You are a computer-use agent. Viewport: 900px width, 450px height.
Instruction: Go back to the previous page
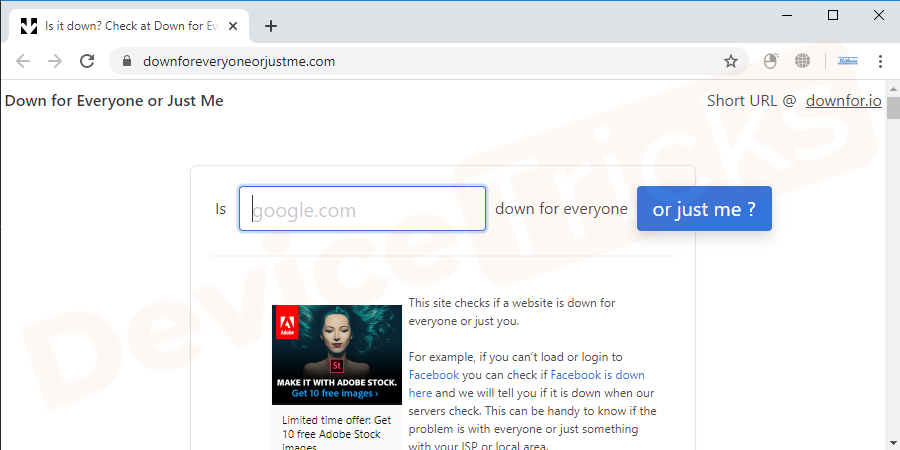pyautogui.click(x=22, y=61)
